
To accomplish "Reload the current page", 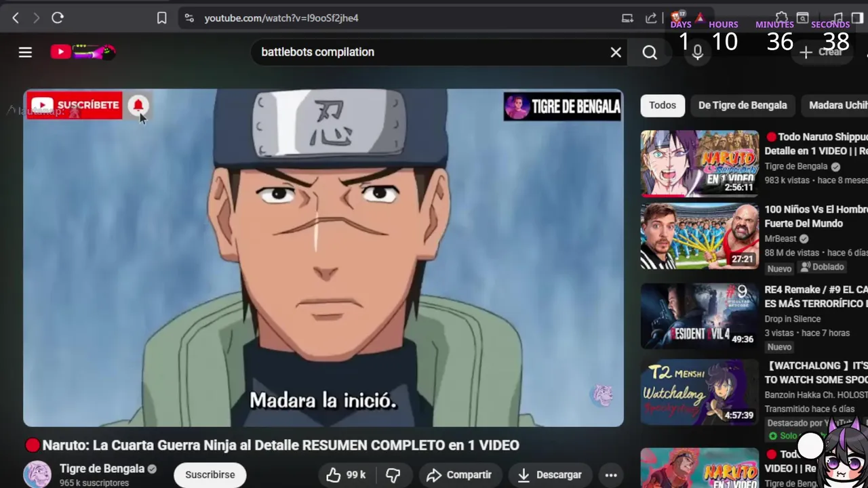I will pos(58,18).
